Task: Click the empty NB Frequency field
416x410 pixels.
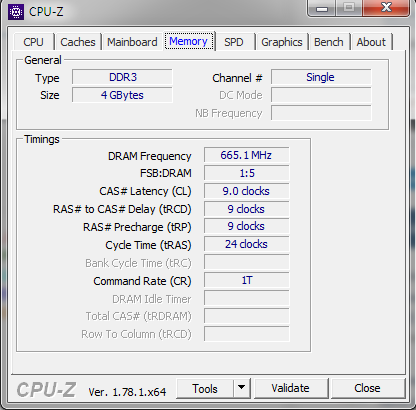Action: point(321,113)
